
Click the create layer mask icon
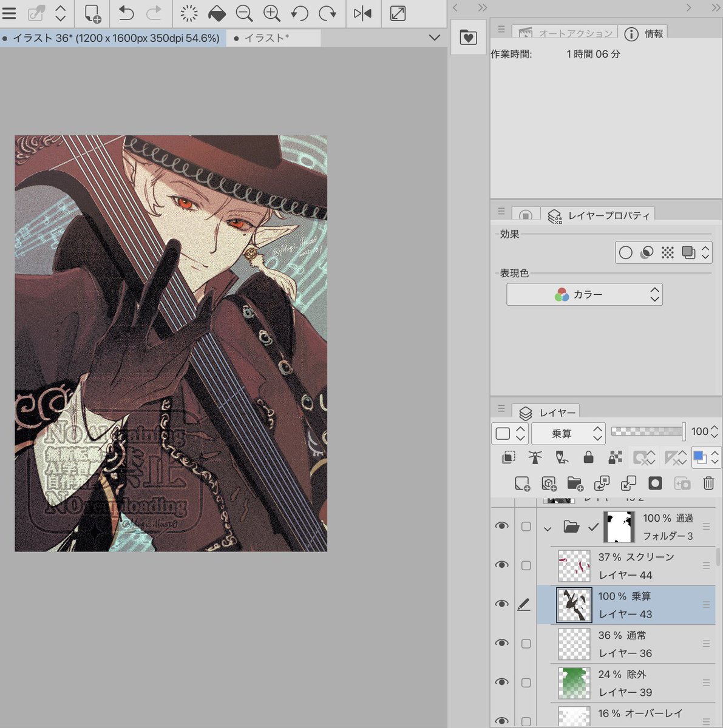pos(655,484)
